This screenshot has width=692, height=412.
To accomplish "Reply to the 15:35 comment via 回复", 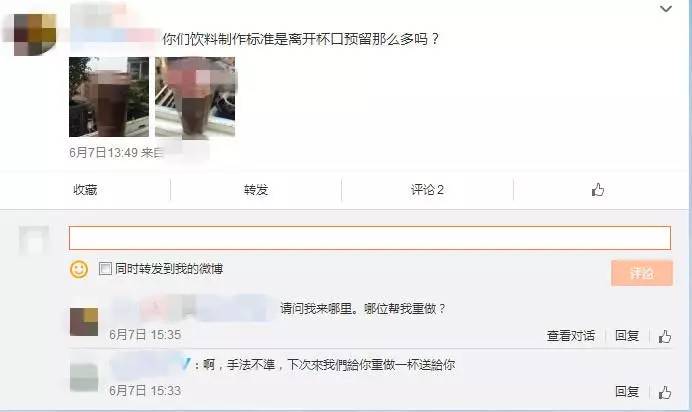I will click(627, 336).
